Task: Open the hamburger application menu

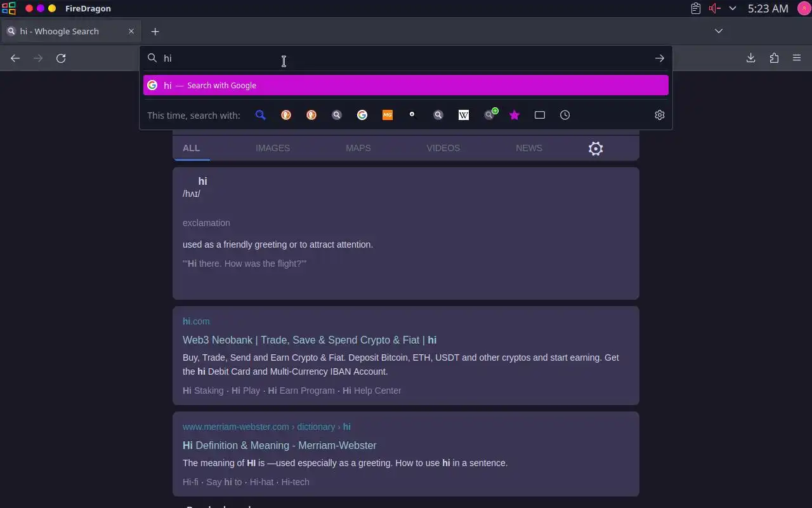Action: (x=797, y=58)
